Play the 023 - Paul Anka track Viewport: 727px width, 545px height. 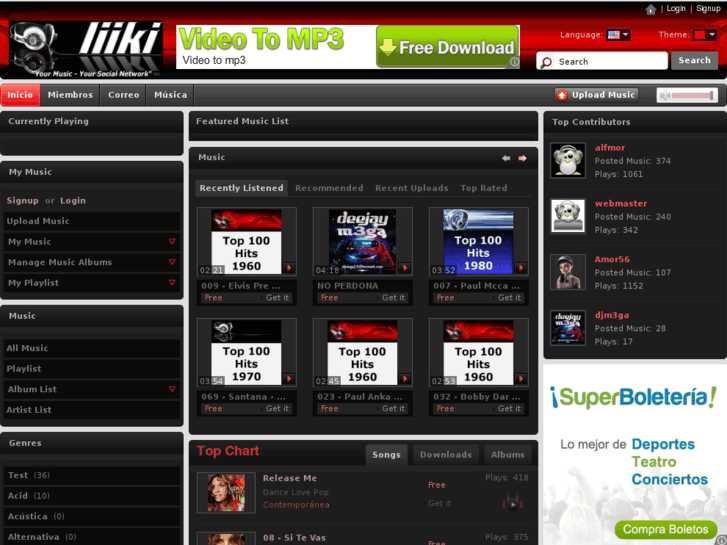405,379
